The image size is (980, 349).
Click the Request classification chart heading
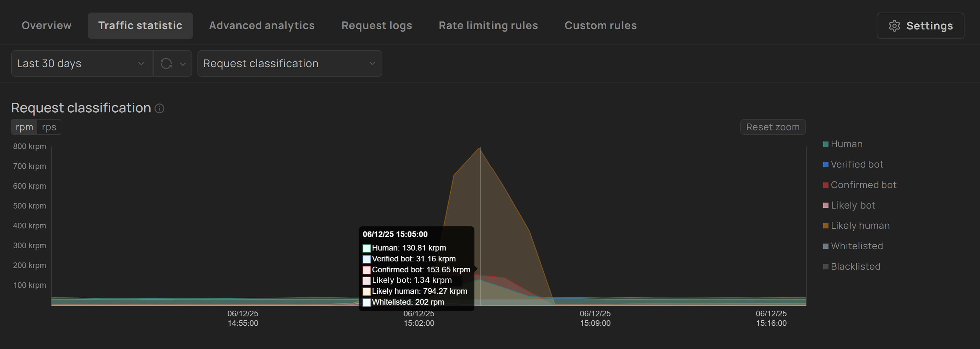click(81, 108)
